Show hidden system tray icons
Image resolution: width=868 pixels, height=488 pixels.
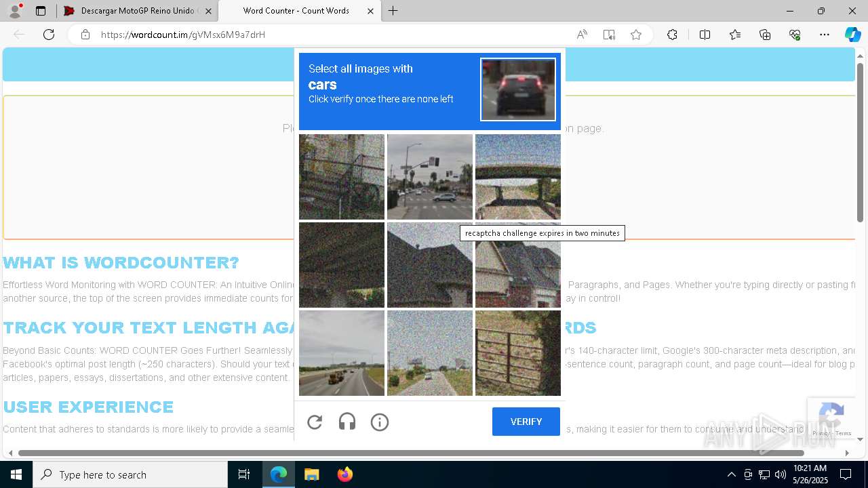(731, 474)
